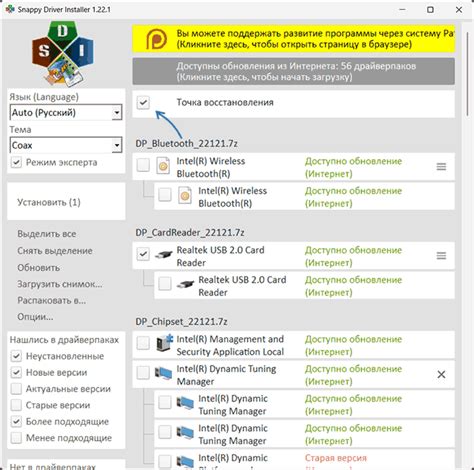Click the gray driverpack updates download banner
474x470 pixels.
click(x=293, y=71)
